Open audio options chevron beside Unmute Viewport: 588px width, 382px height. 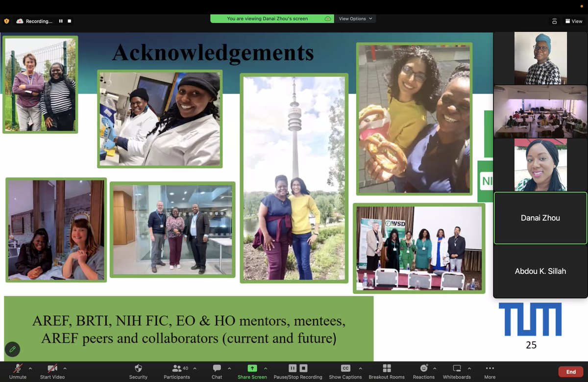point(30,368)
